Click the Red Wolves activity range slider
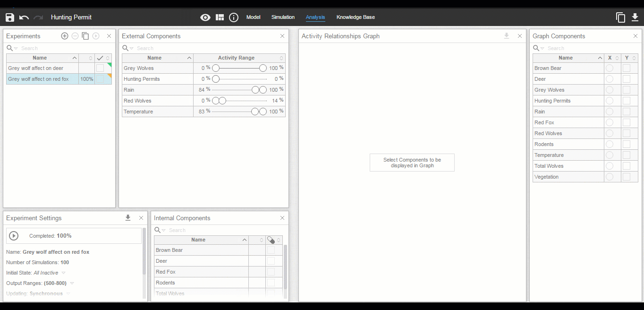Image resolution: width=644 pixels, height=310 pixels. 239,101
